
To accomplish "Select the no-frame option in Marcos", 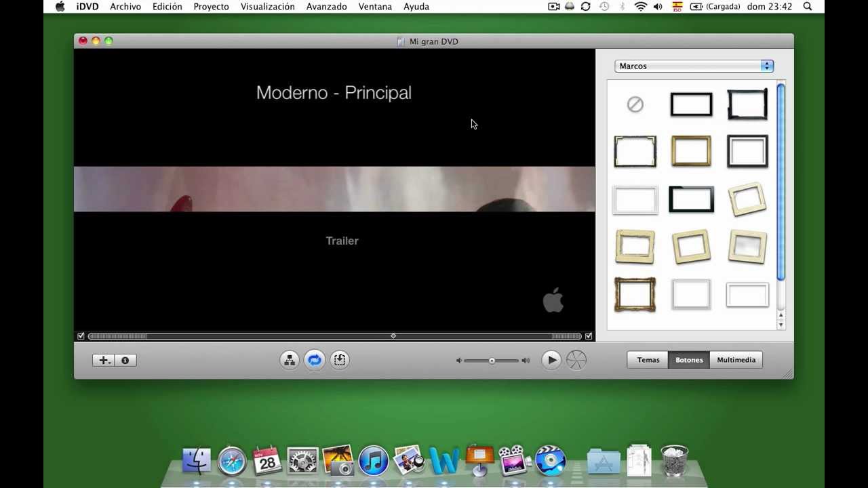I will tap(635, 104).
